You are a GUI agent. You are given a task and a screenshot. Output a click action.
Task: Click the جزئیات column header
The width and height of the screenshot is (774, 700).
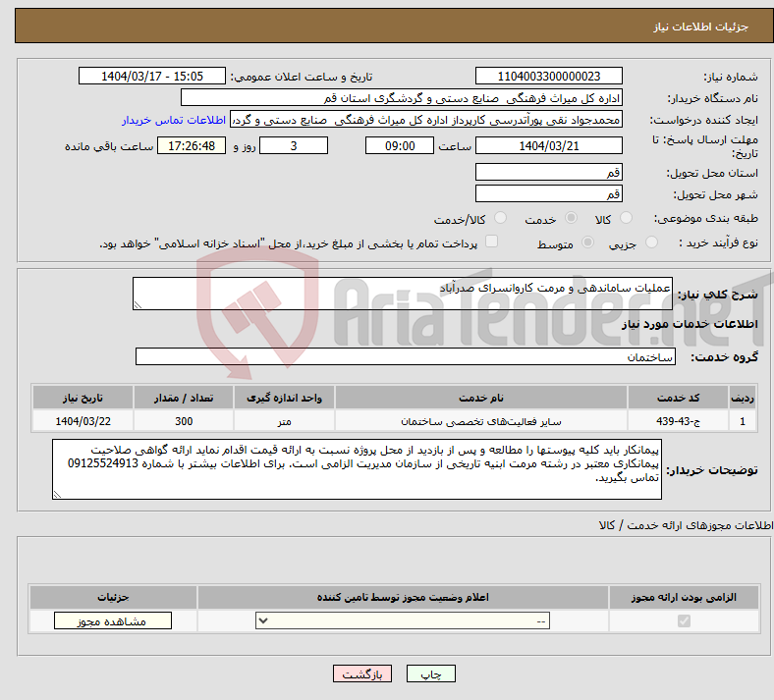(113, 597)
